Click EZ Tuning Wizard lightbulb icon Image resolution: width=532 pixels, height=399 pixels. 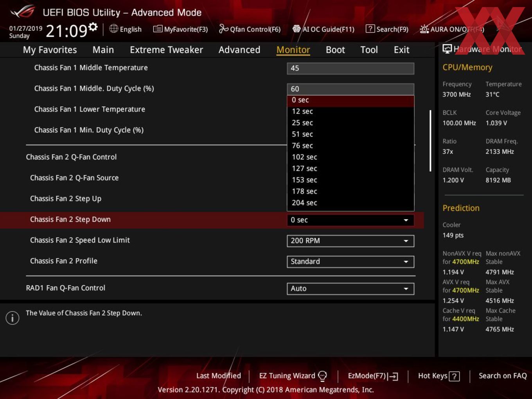pos(322,376)
